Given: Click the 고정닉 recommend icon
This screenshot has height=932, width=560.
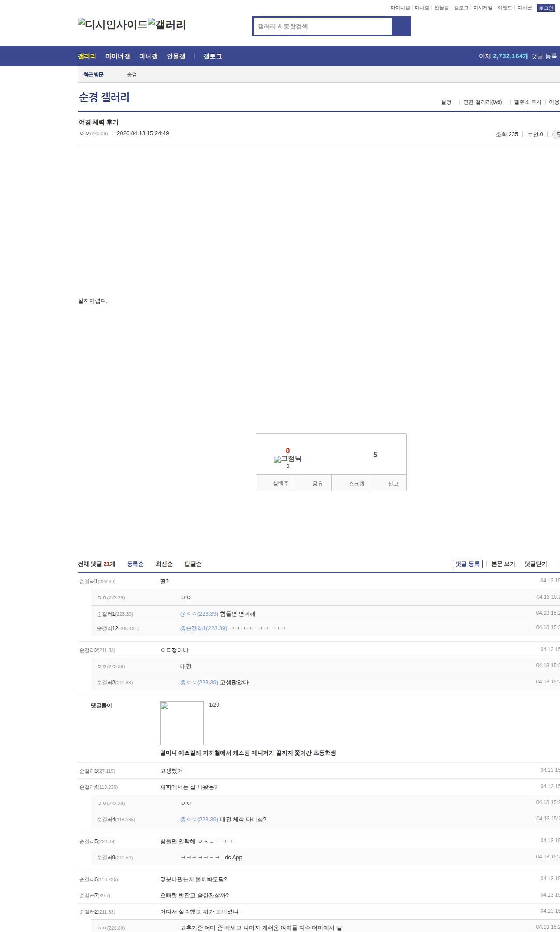Looking at the screenshot, I should coord(287,459).
